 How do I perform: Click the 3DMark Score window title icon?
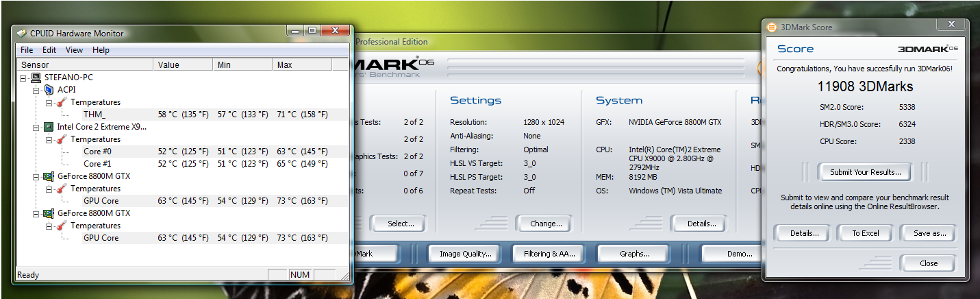point(770,27)
